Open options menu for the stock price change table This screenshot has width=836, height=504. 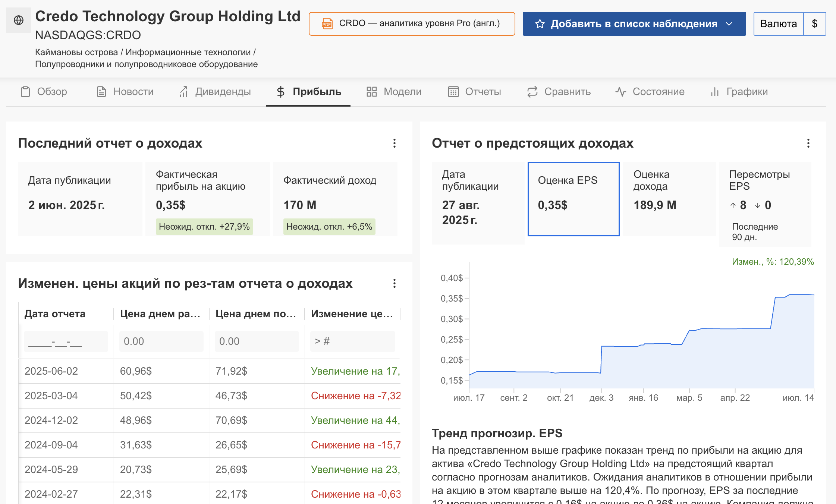click(395, 283)
